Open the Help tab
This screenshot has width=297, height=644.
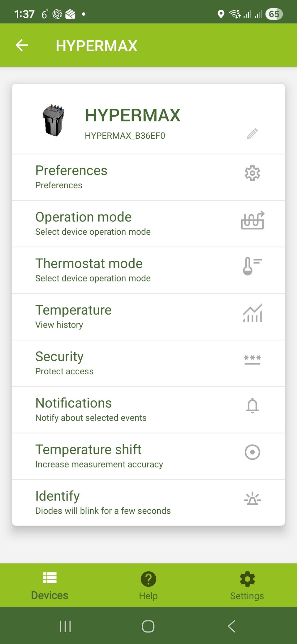tap(148, 585)
